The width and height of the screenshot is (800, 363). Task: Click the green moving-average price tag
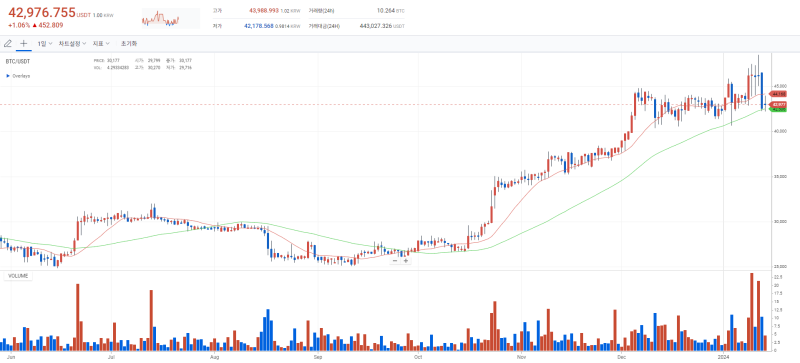[779, 109]
